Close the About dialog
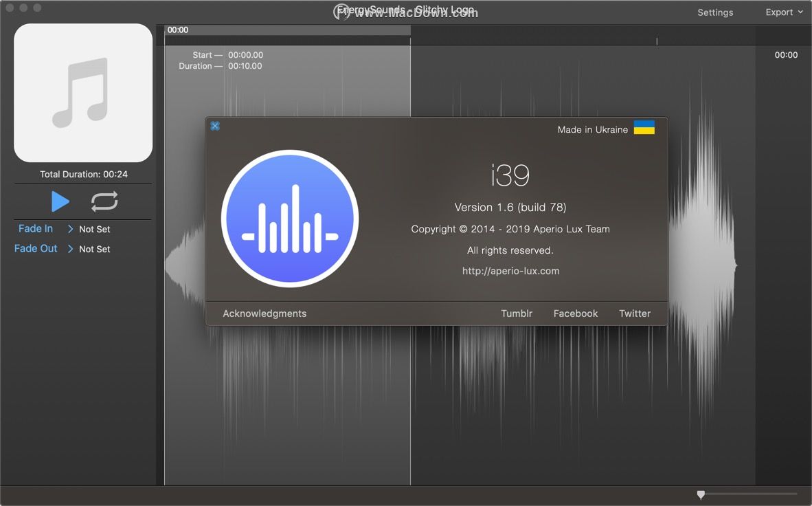The image size is (812, 506). (215, 126)
